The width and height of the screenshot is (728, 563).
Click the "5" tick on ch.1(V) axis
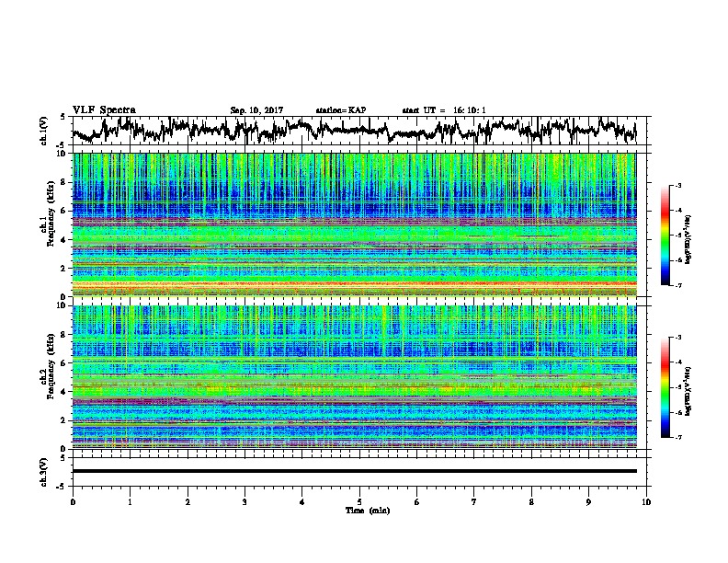pyautogui.click(x=63, y=117)
